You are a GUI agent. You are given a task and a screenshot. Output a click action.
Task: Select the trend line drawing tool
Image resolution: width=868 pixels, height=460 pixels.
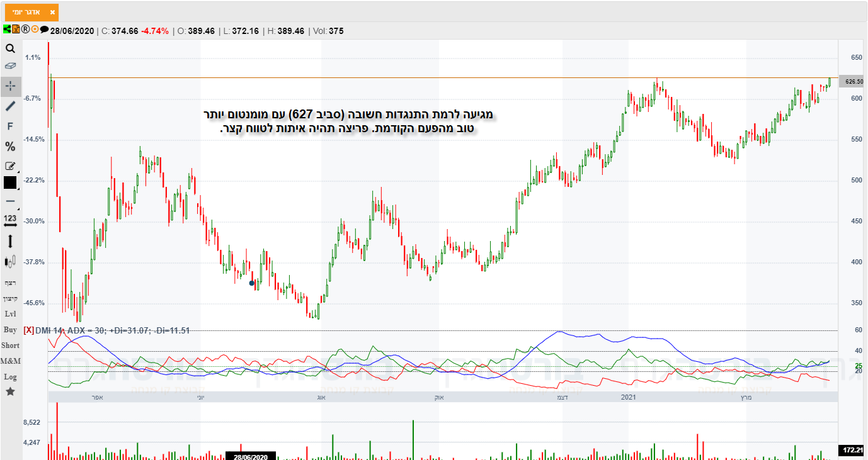(x=10, y=106)
